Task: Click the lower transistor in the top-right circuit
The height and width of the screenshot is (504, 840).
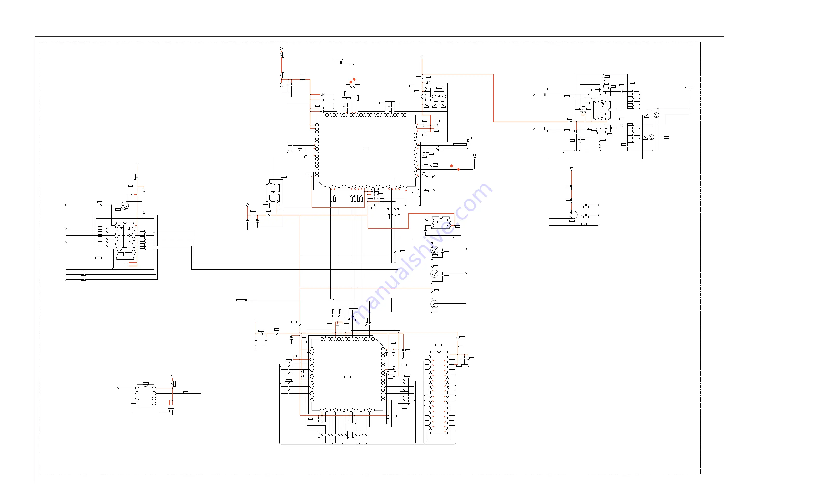Action: pyautogui.click(x=651, y=137)
